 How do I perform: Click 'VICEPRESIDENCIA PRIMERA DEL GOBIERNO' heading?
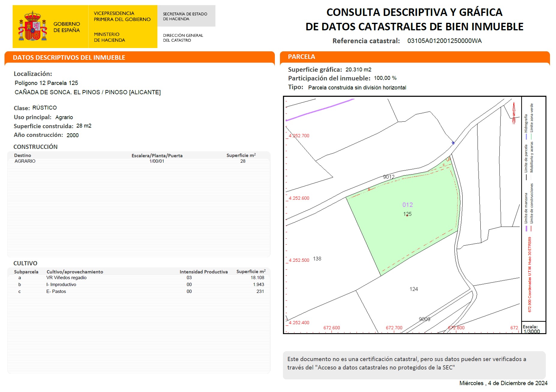coord(122,16)
